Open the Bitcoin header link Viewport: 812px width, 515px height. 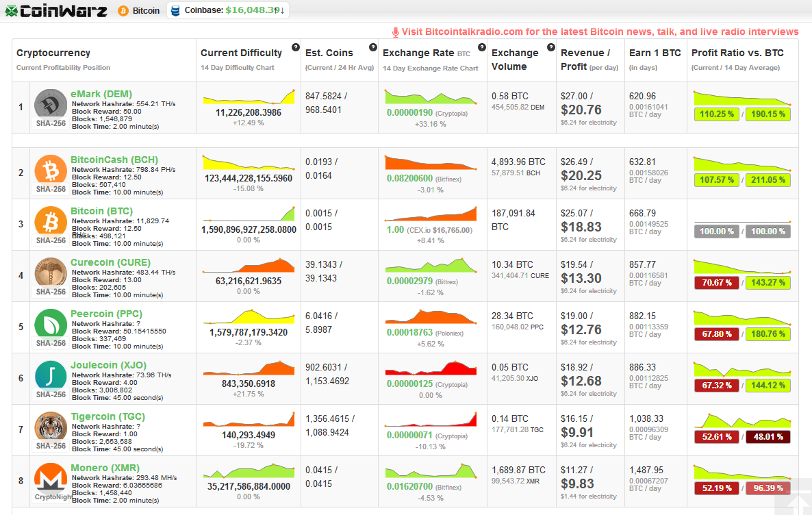pyautogui.click(x=146, y=11)
